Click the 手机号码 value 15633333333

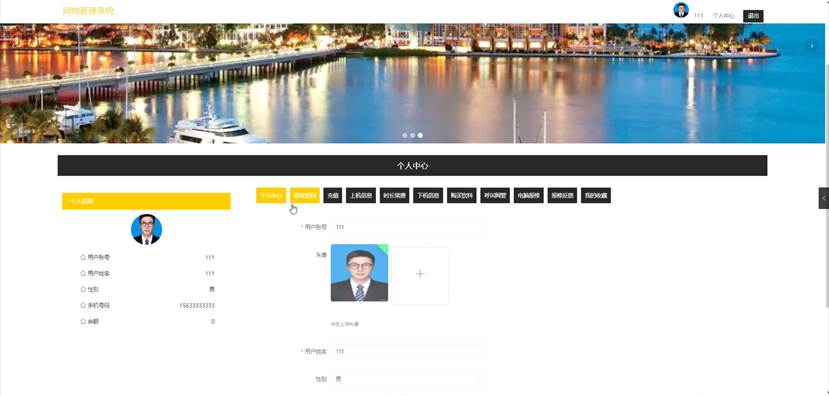coord(197,306)
